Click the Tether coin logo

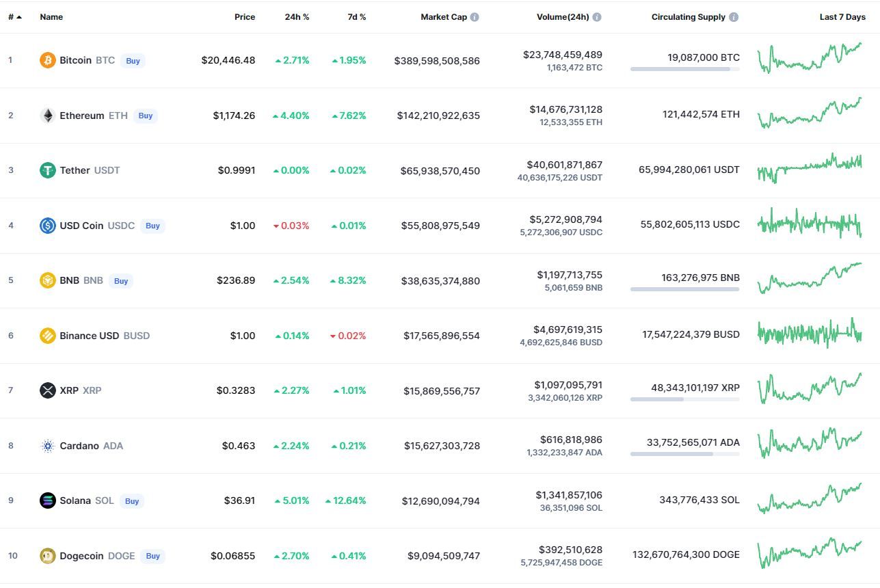tap(47, 170)
